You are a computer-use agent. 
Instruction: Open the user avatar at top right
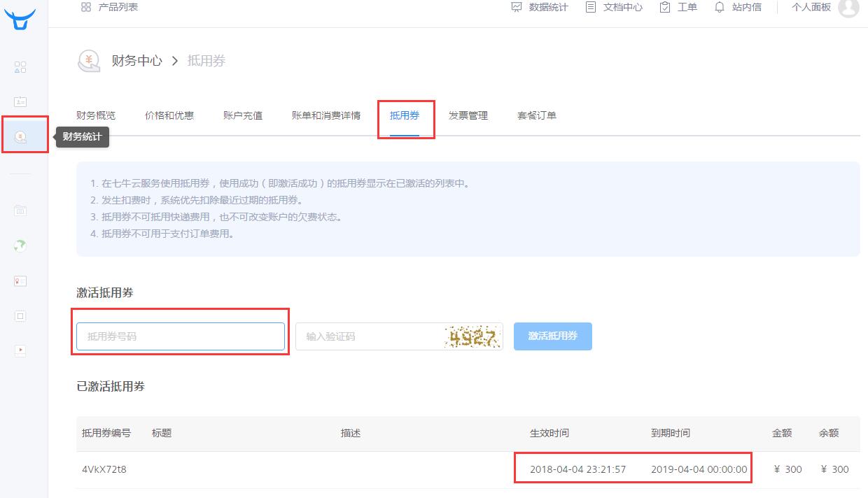coord(848,8)
